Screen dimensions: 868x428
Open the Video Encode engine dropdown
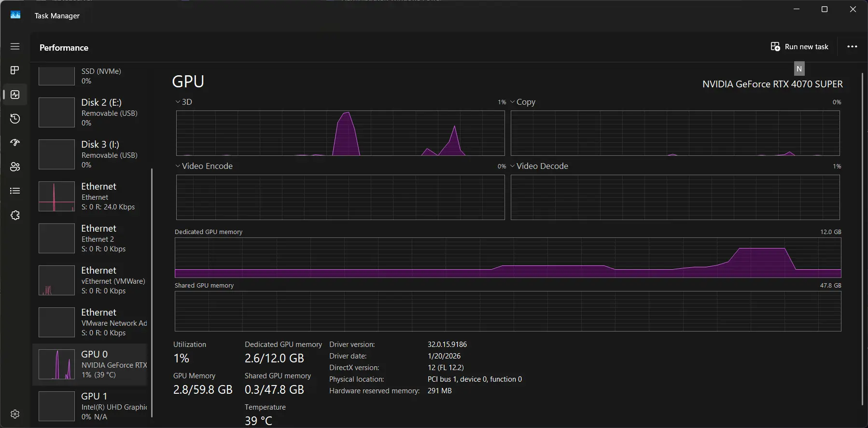point(204,166)
